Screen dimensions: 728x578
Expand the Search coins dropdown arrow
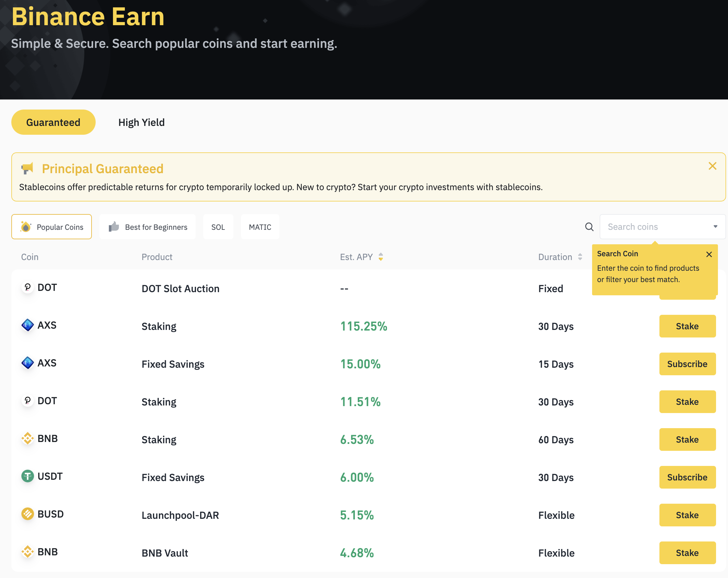[715, 227]
